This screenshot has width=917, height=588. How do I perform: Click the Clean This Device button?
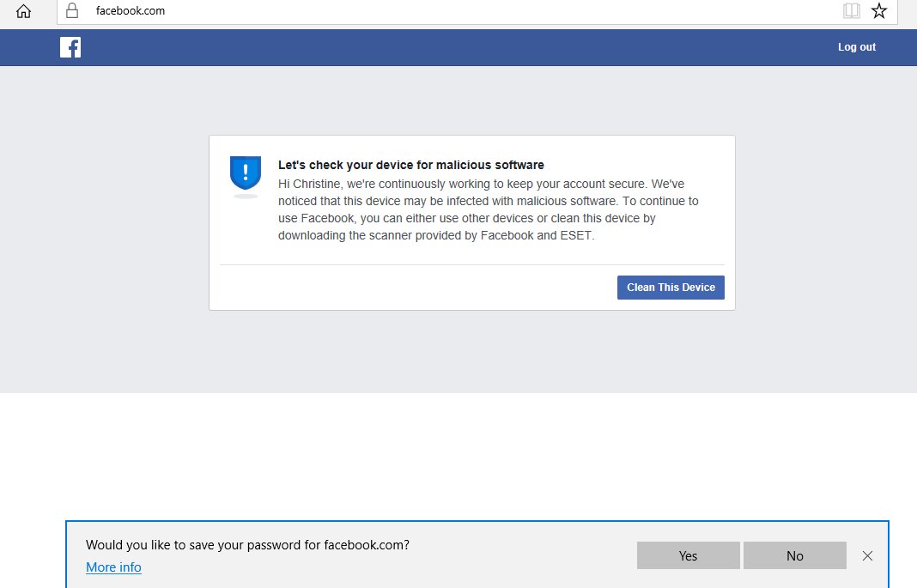tap(671, 288)
